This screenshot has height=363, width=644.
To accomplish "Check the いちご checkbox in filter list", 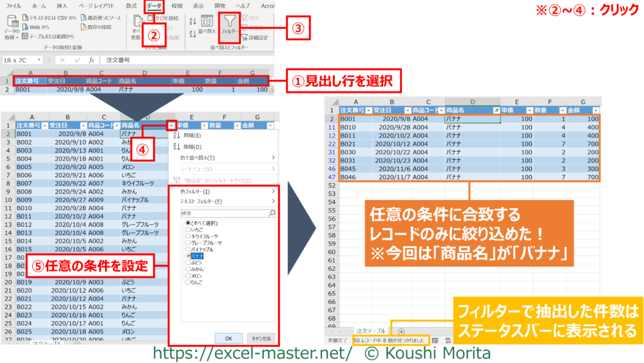I will coord(187,229).
